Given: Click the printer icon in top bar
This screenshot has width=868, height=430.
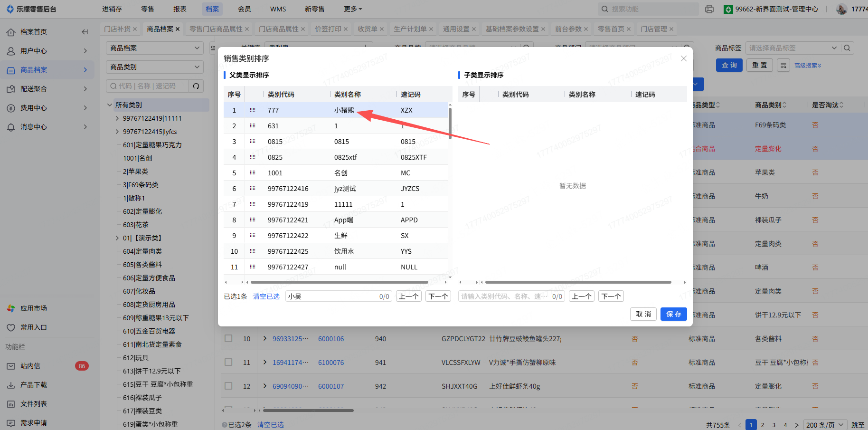Looking at the screenshot, I should click(x=709, y=9).
